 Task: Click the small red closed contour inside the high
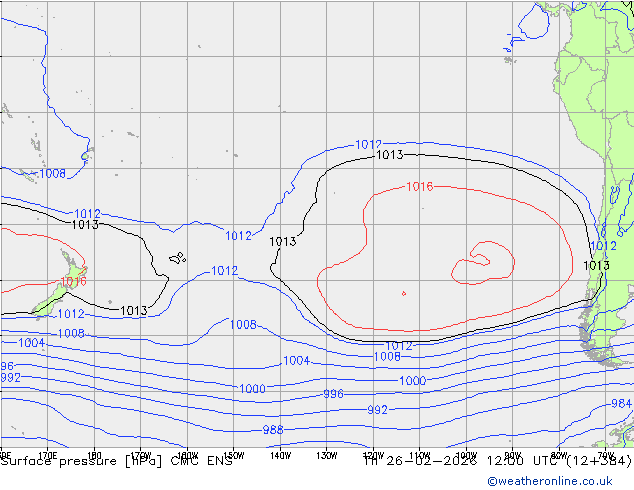pyautogui.click(x=404, y=294)
